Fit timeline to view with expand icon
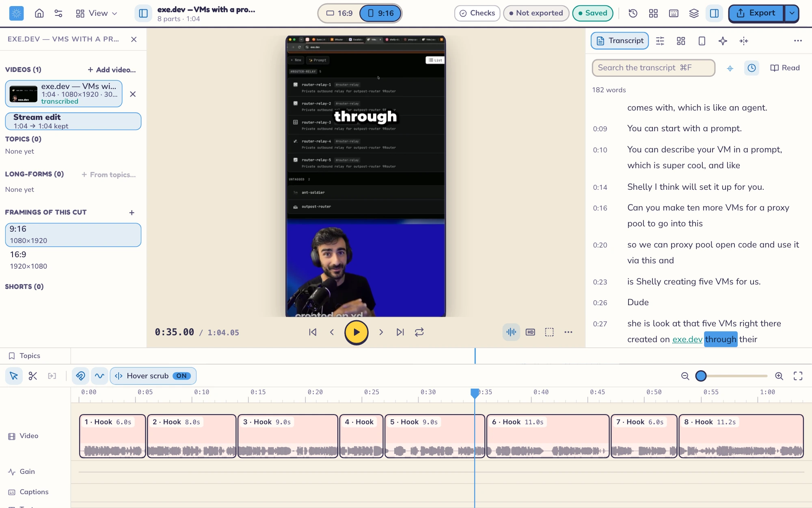Viewport: 812px width, 508px height. 798,376
